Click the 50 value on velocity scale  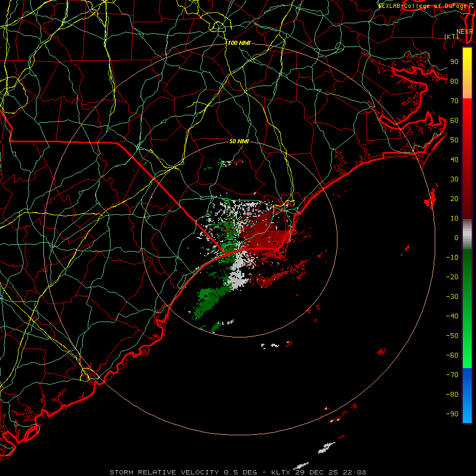tap(454, 140)
